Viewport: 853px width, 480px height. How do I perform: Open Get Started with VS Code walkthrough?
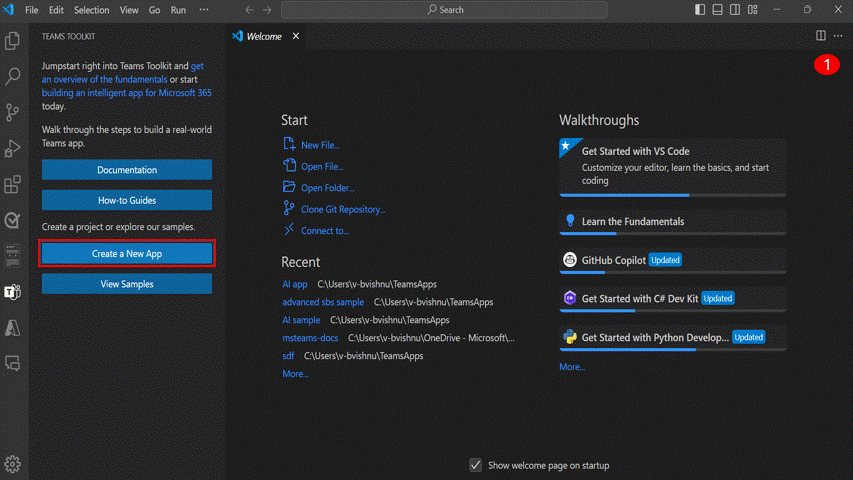pyautogui.click(x=672, y=166)
